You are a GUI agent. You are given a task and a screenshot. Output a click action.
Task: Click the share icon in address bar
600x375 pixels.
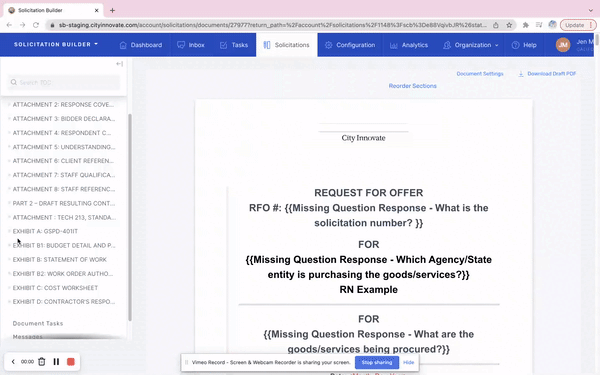(x=496, y=25)
